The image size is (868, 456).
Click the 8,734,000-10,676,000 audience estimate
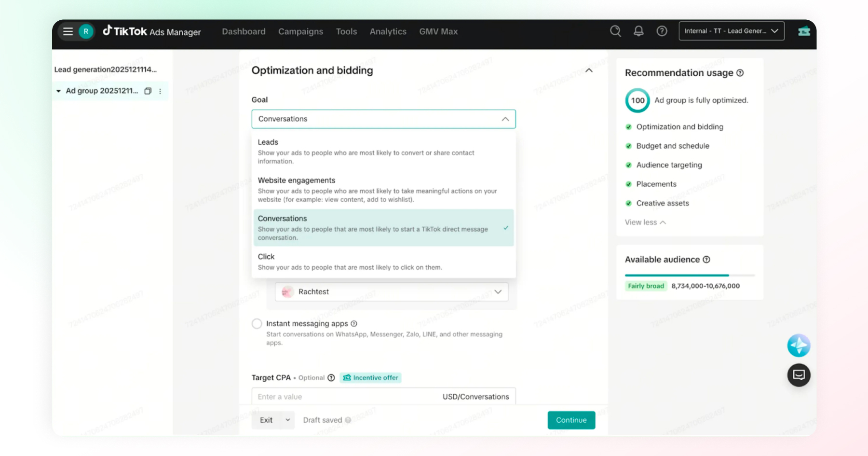point(705,286)
